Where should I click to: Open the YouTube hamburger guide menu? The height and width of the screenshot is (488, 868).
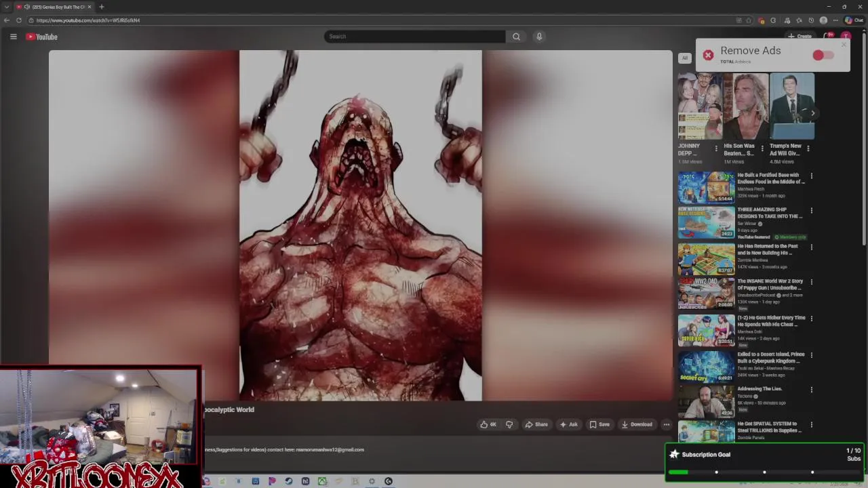click(x=13, y=37)
